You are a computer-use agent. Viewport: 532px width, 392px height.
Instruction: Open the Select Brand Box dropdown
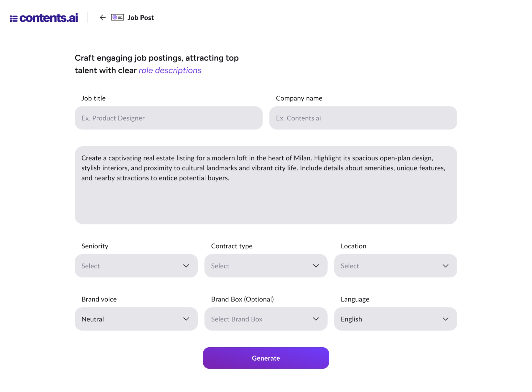click(x=266, y=319)
